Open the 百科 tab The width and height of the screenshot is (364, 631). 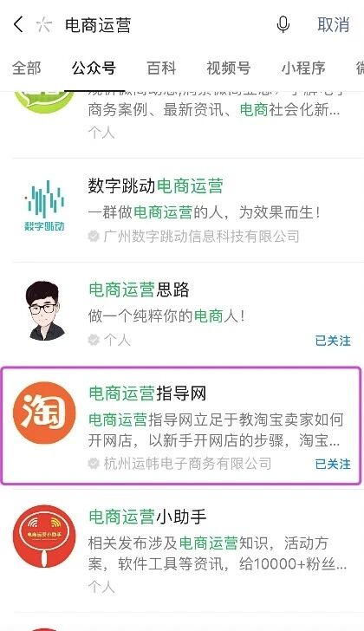tap(161, 68)
